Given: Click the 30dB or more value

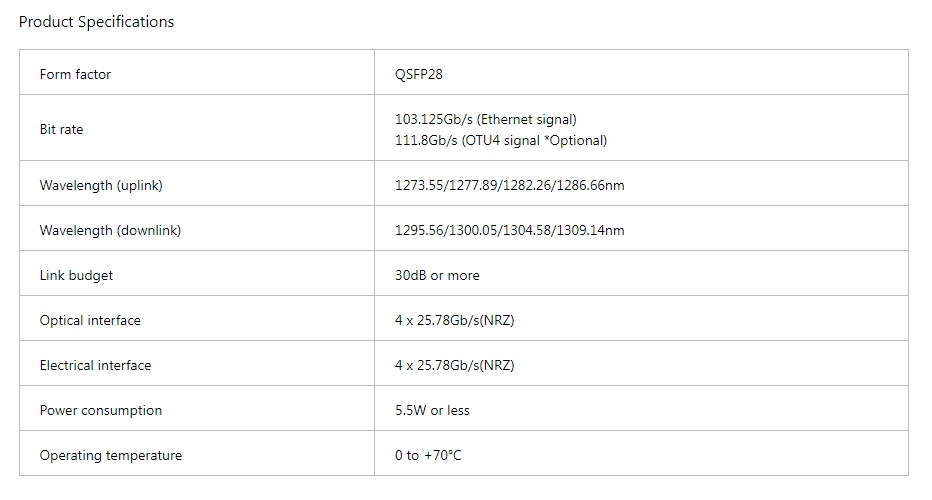Looking at the screenshot, I should (437, 276).
